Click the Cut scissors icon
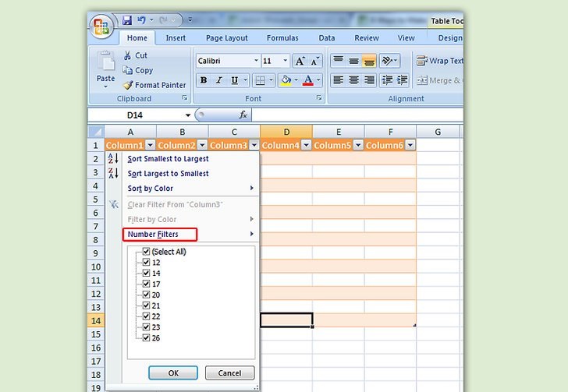The width and height of the screenshot is (568, 392). coord(127,55)
